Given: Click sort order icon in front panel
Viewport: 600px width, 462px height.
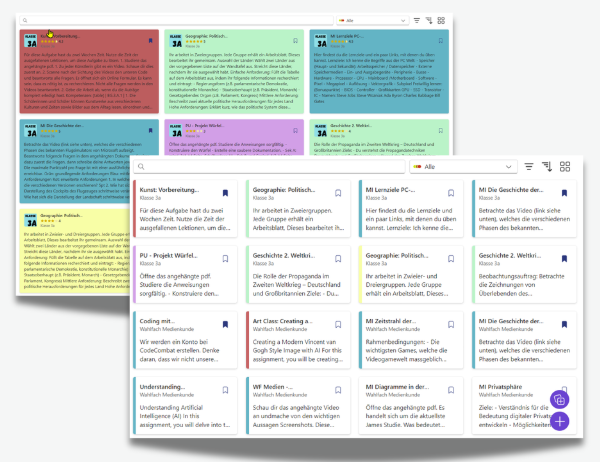Looking at the screenshot, I should click(x=547, y=167).
